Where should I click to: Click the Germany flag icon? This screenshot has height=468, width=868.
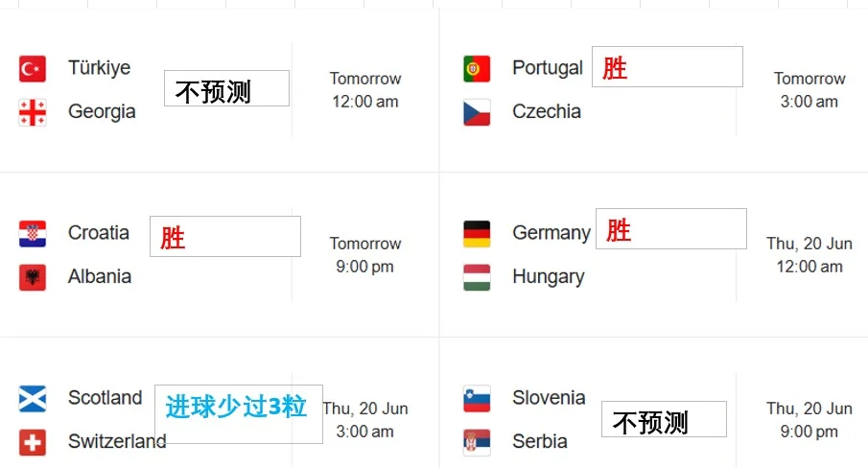point(477,234)
